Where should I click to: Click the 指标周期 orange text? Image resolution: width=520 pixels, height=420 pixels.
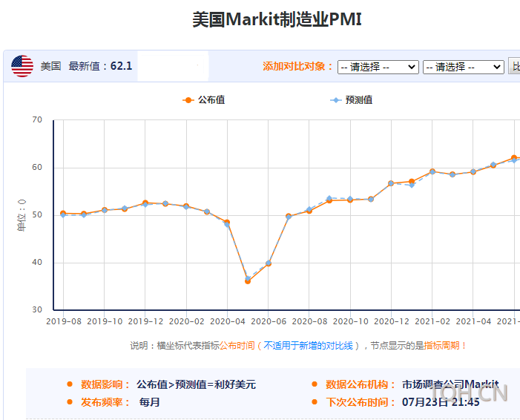(x=441, y=346)
